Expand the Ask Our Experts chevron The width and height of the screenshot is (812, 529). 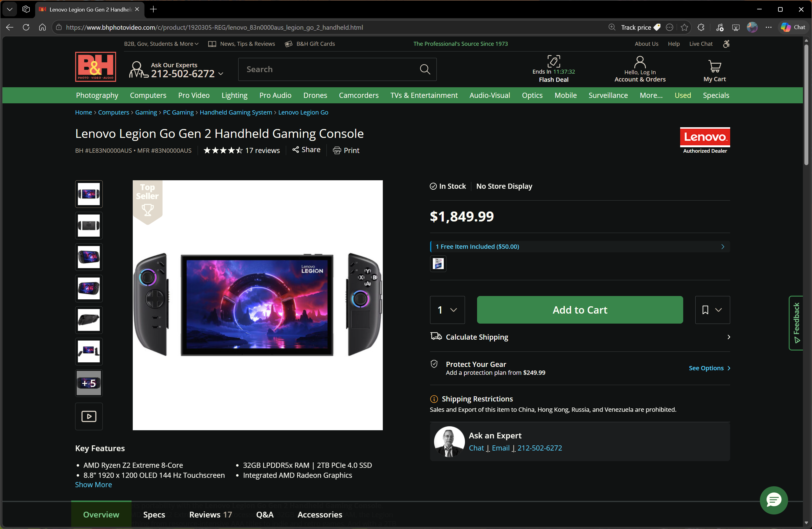coord(221,74)
